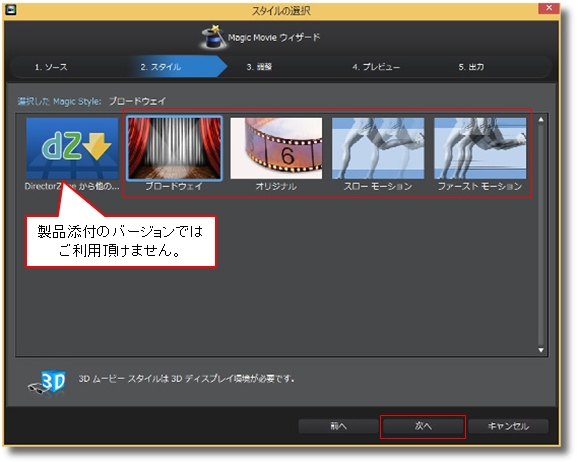Image resolution: width=577 pixels, height=462 pixels.
Task: Open step 4. プレビュー
Action: 376,67
